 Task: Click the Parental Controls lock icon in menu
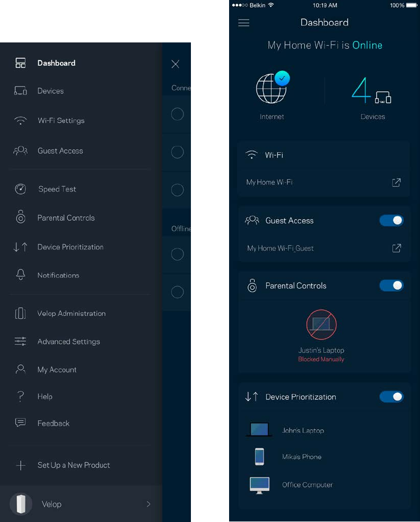click(x=21, y=217)
